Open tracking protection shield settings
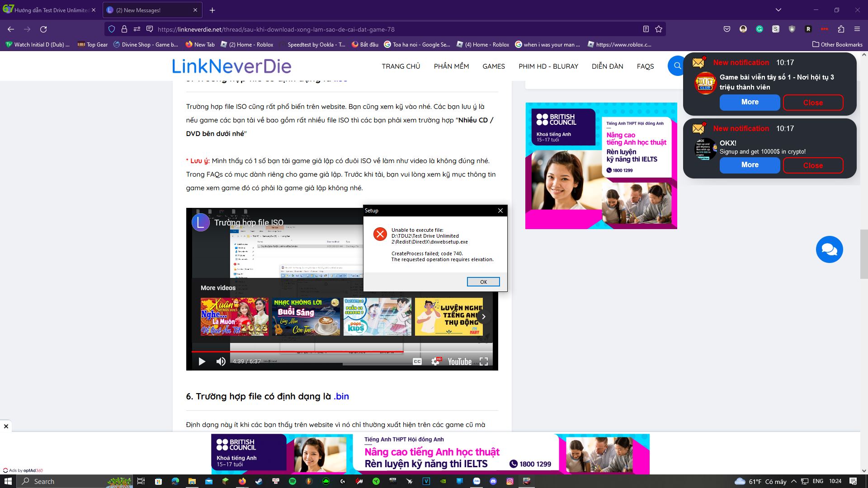868x488 pixels. click(111, 29)
